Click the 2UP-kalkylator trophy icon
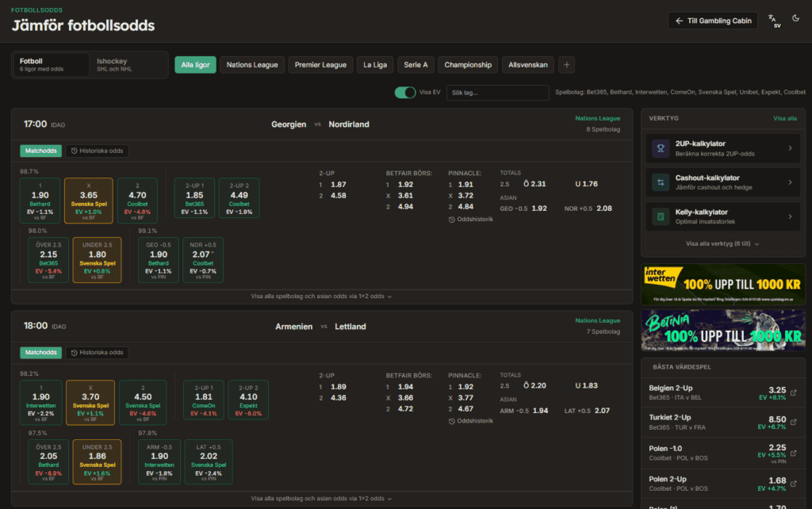 pos(661,148)
